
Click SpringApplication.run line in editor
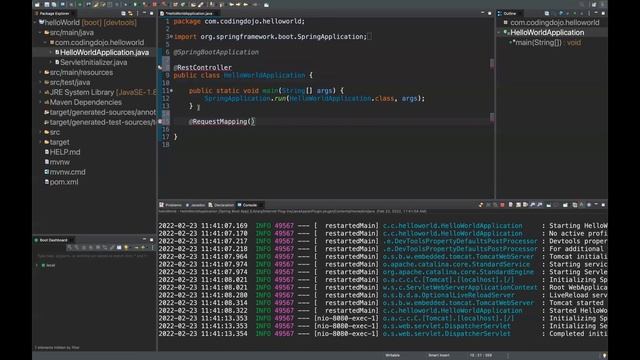(314, 98)
